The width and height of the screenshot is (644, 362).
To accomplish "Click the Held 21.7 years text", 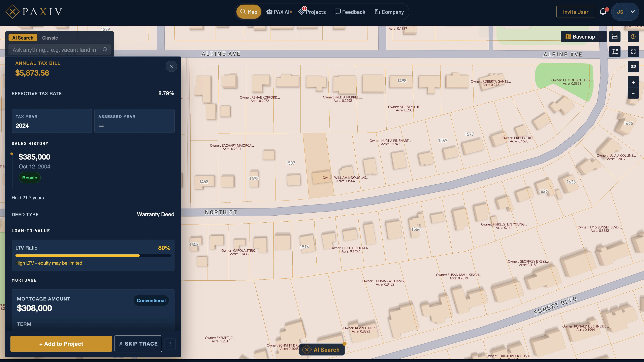I will click(x=28, y=198).
